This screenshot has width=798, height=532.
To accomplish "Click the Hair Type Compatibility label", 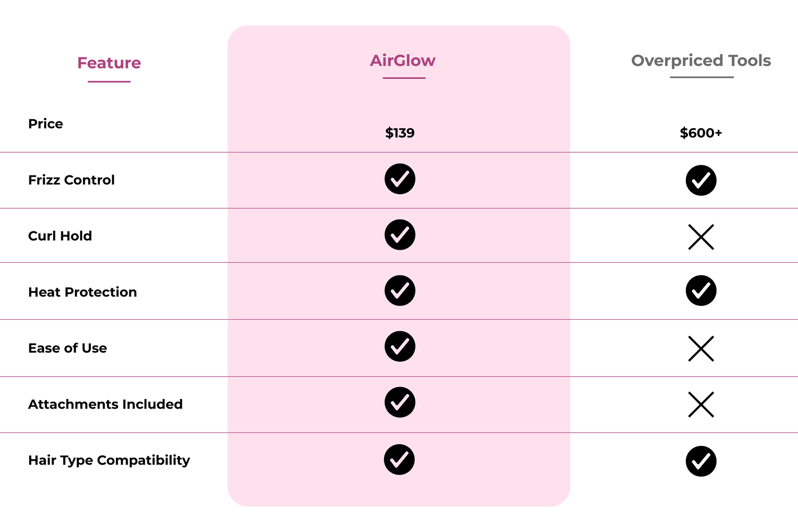I will (109, 461).
